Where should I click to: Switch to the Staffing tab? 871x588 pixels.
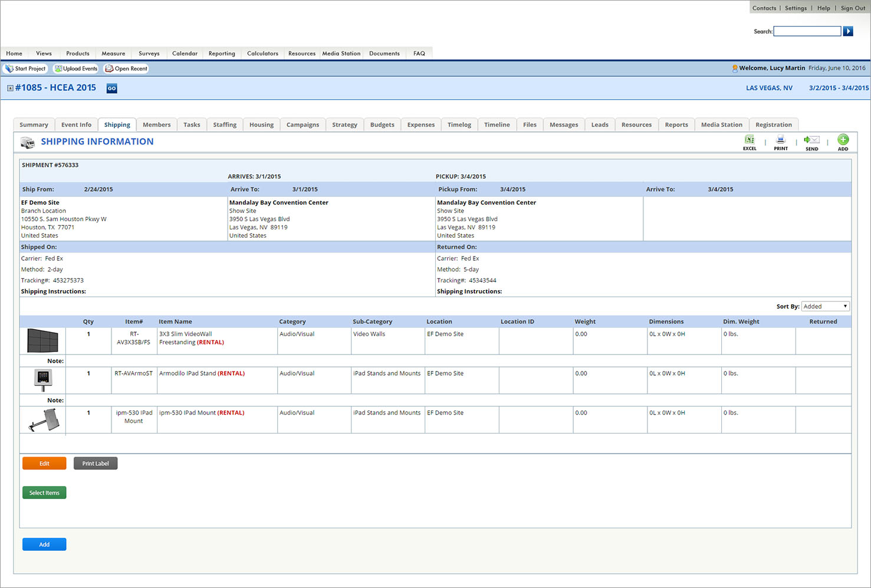pos(225,124)
